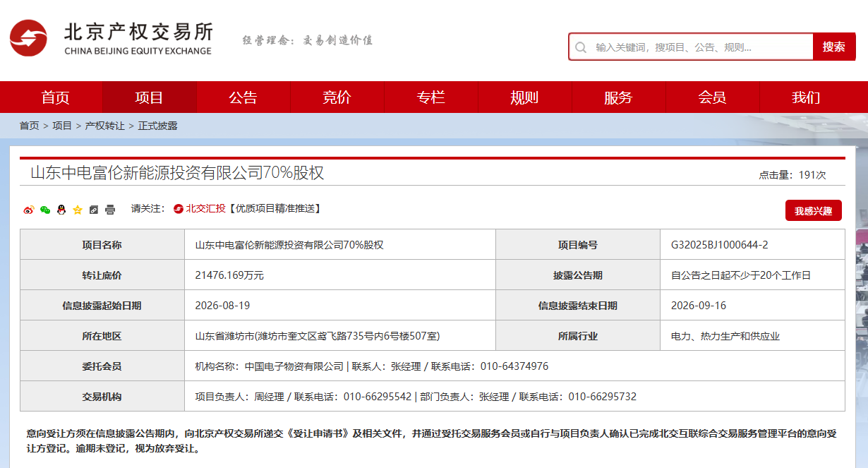Screen dimensions: 868x468
Task: Open the 会员 nav menu
Action: 712,97
